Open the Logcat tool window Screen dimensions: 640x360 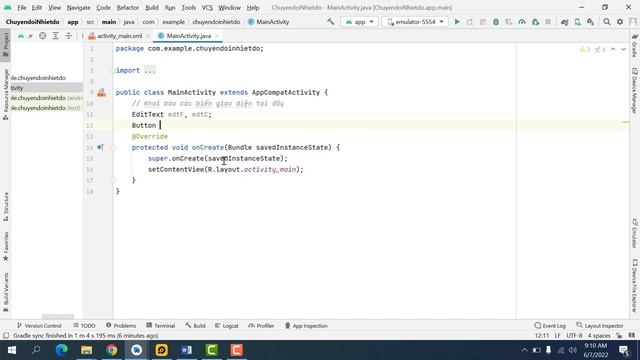pyautogui.click(x=227, y=326)
